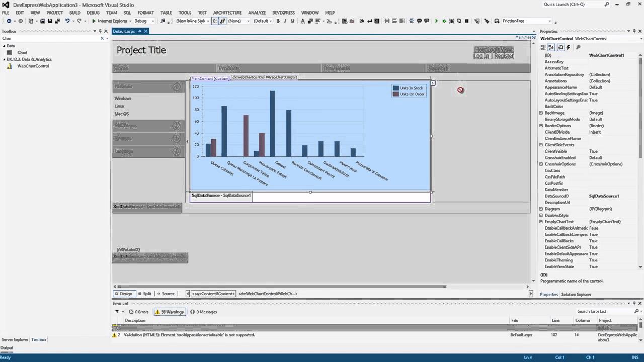Show Events lightning bolt in Properties
This screenshot has height=362, width=644.
pyautogui.click(x=569, y=47)
